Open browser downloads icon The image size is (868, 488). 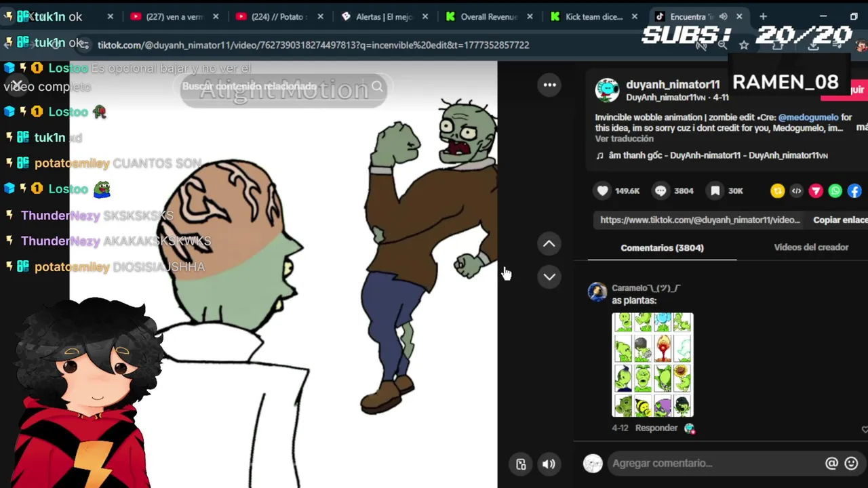(813, 45)
